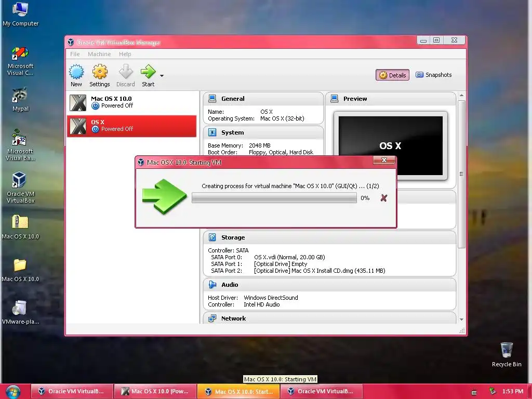This screenshot has width=532, height=399.
Task: Click the Mac OS X (32-bit) operating system text
Action: pos(282,118)
